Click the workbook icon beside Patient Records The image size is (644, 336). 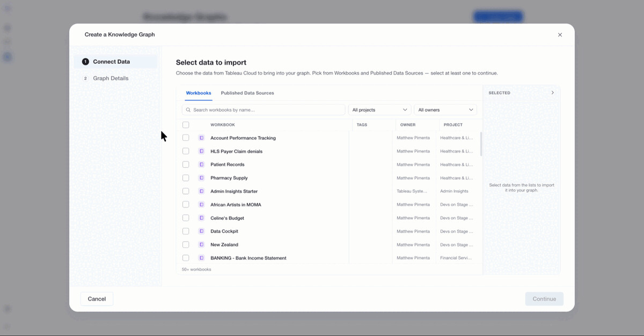tap(202, 165)
